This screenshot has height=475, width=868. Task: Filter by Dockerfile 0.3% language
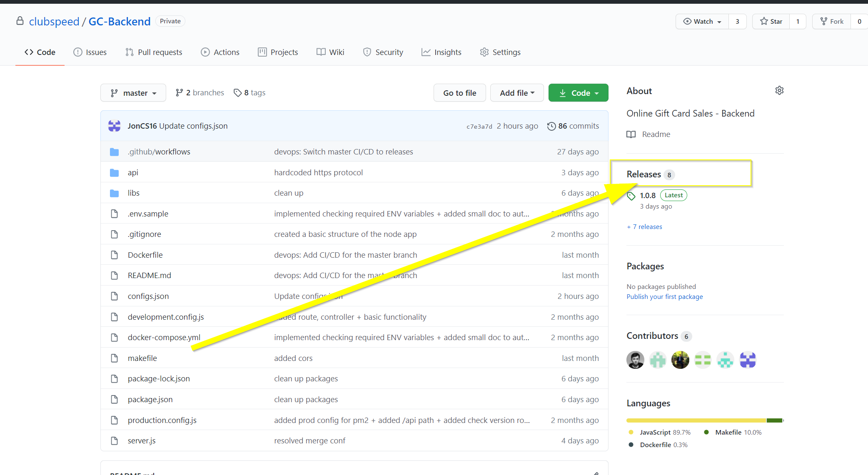[x=658, y=445]
